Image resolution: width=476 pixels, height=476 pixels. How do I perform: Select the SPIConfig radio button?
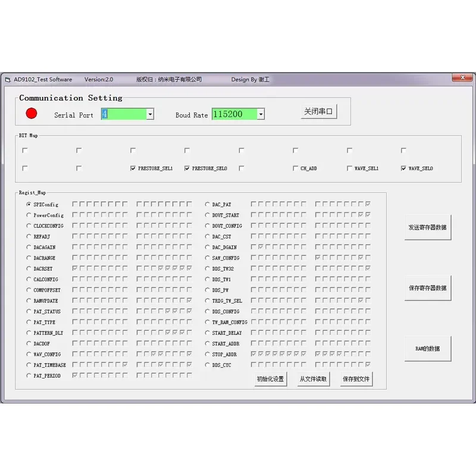coord(29,204)
